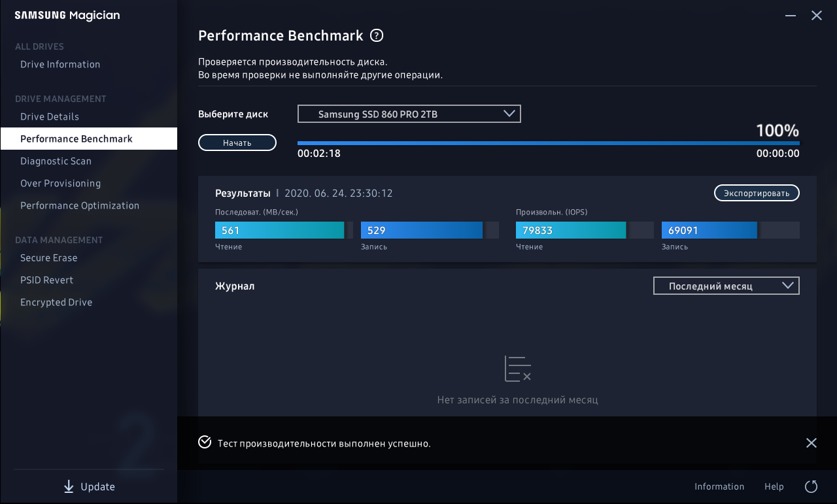Image resolution: width=837 pixels, height=504 pixels.
Task: Click the Update download arrow icon
Action: coord(69,487)
